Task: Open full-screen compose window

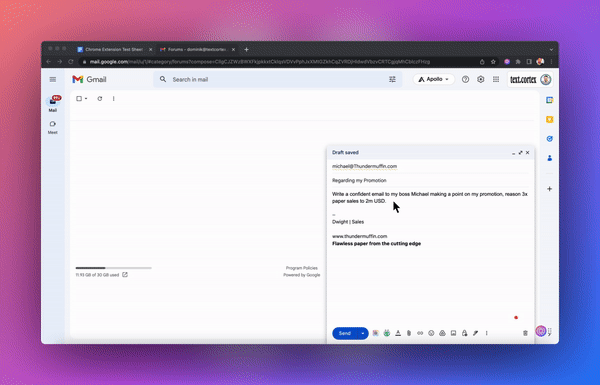Action: point(520,153)
